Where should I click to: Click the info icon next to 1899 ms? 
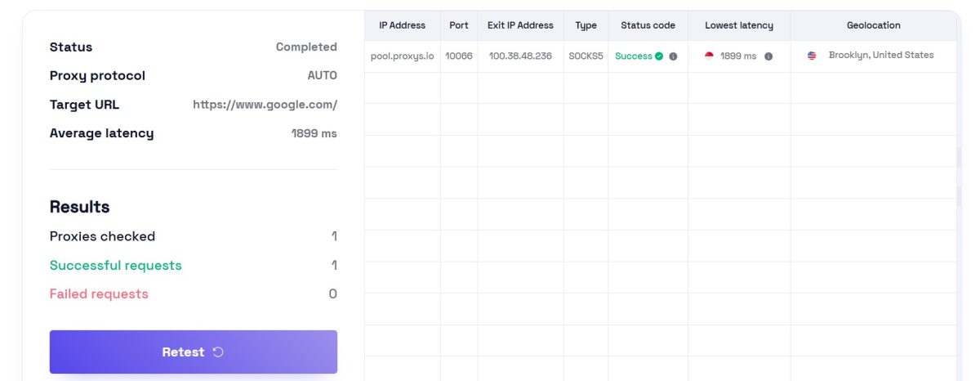tap(768, 56)
